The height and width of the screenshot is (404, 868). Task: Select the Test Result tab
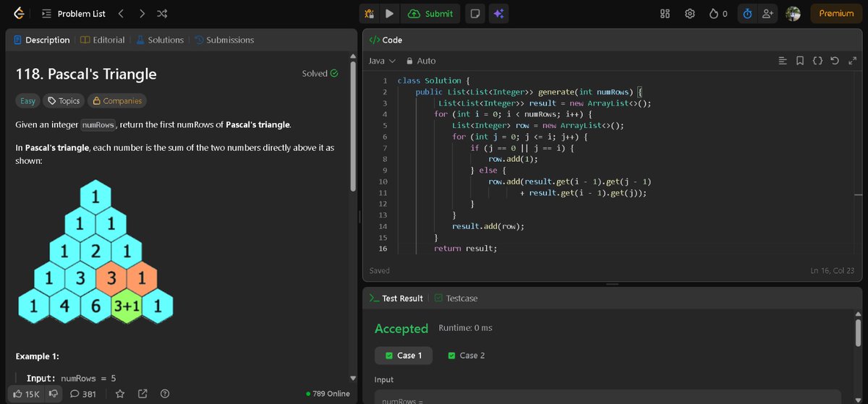(x=396, y=298)
